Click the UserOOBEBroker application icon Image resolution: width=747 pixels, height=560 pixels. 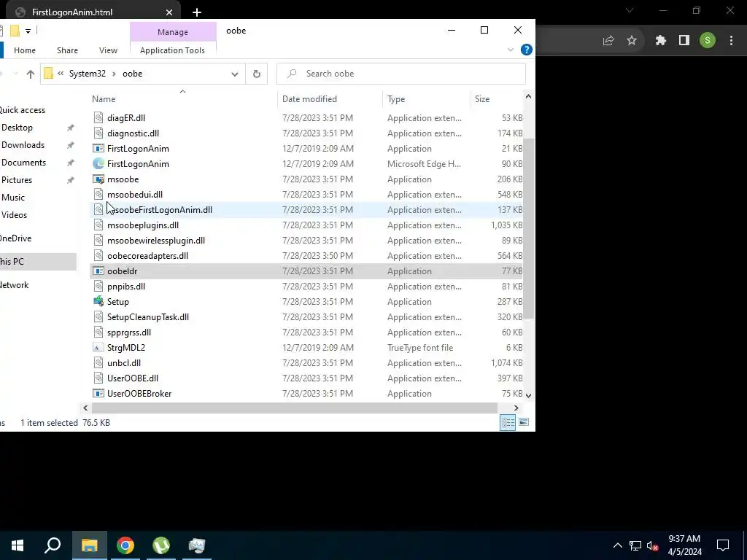click(x=98, y=393)
